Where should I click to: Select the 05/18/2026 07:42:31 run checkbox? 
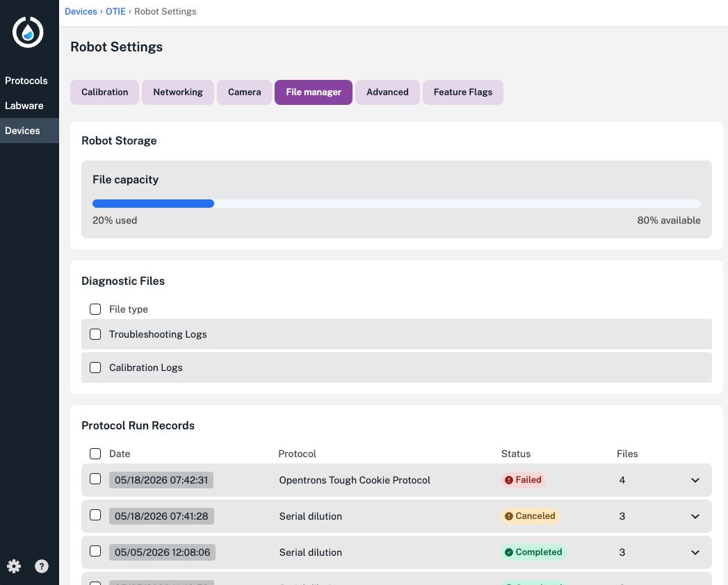pos(95,479)
